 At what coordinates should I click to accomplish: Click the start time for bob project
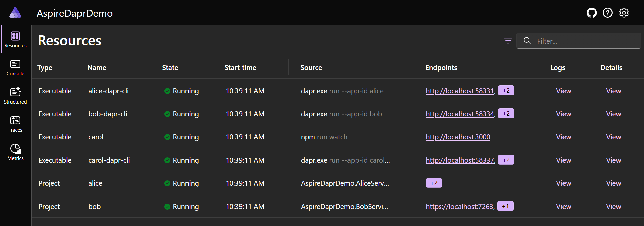pos(245,207)
